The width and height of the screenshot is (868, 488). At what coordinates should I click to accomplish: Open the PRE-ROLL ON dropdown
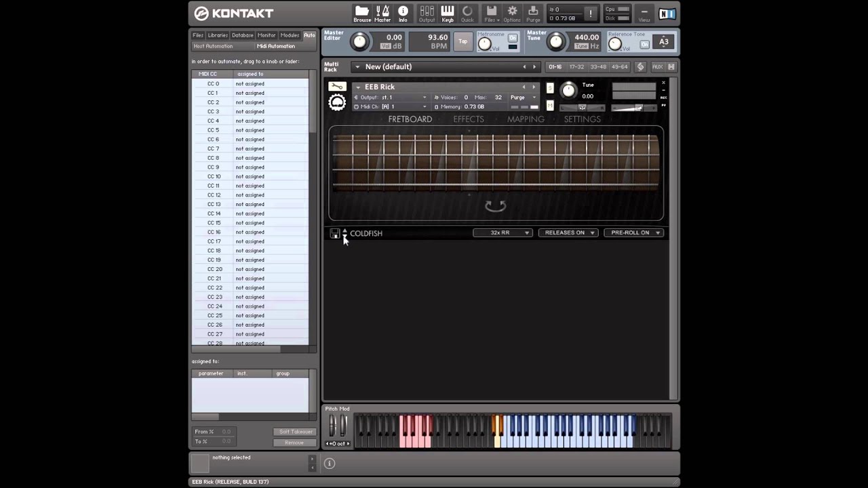pyautogui.click(x=633, y=232)
